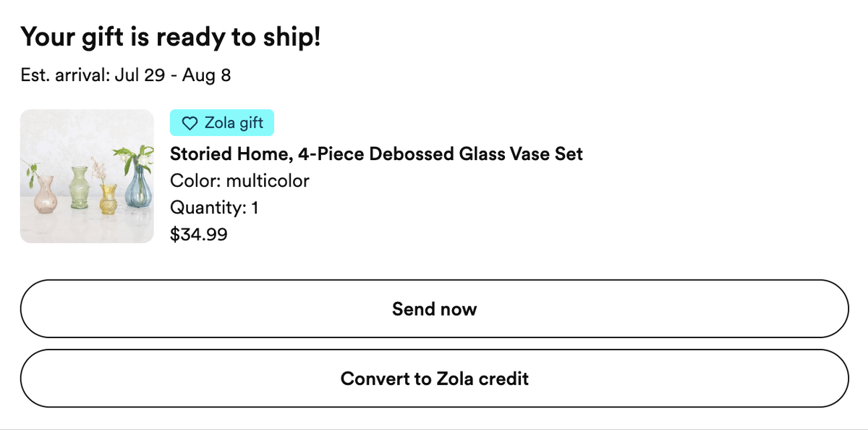The width and height of the screenshot is (868, 430).
Task: Click the heart icon in Zola gift badge
Action: (190, 124)
